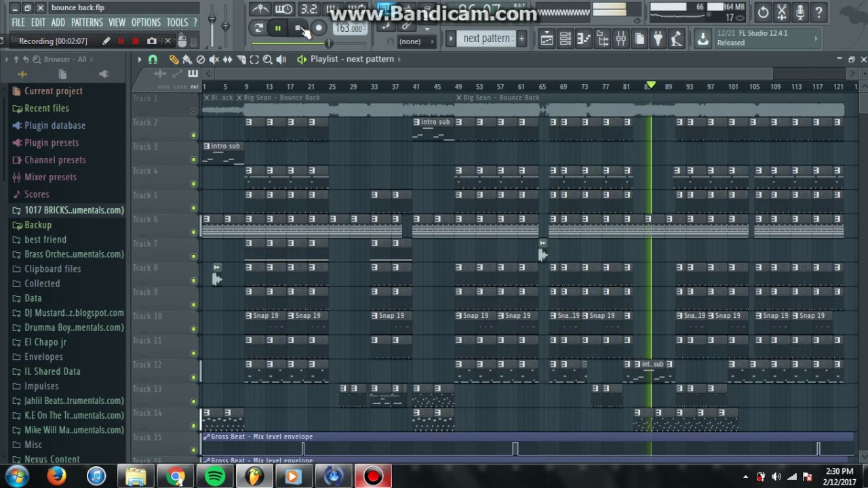
Task: Open the Mixer view icon
Action: 620,39
